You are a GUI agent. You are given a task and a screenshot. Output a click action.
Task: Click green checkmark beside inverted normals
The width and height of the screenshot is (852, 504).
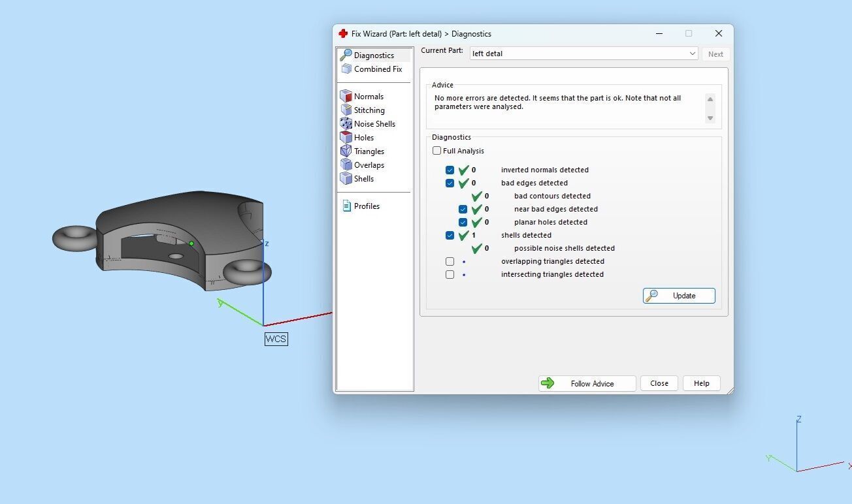pos(464,170)
